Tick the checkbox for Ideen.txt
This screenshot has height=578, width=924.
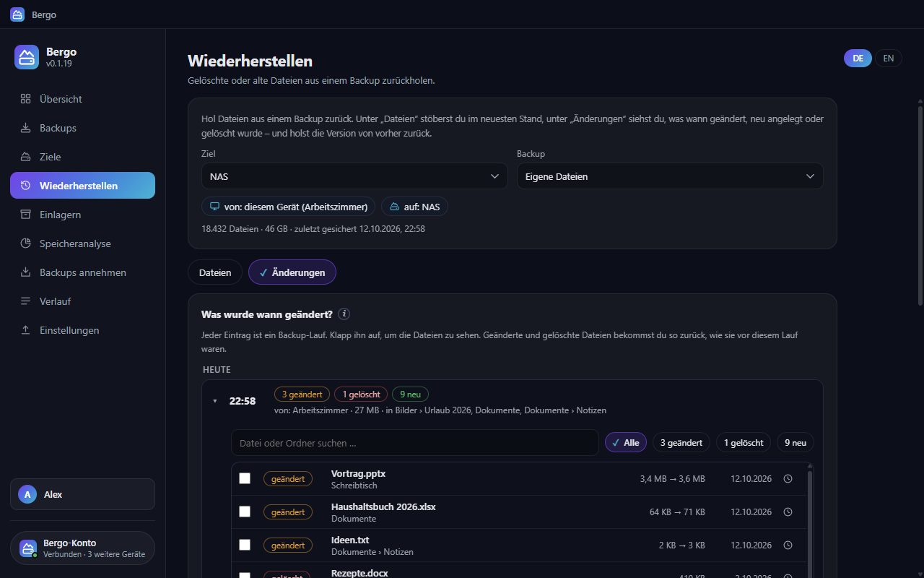coord(245,545)
